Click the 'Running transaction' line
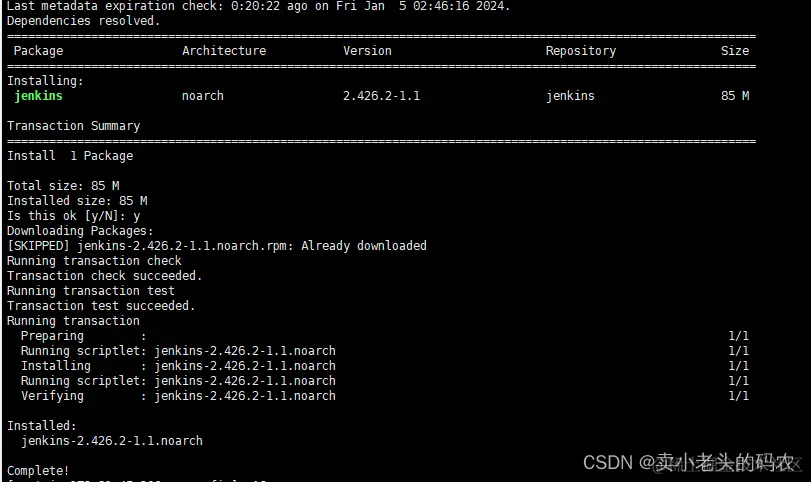This screenshot has height=482, width=811. coord(73,321)
